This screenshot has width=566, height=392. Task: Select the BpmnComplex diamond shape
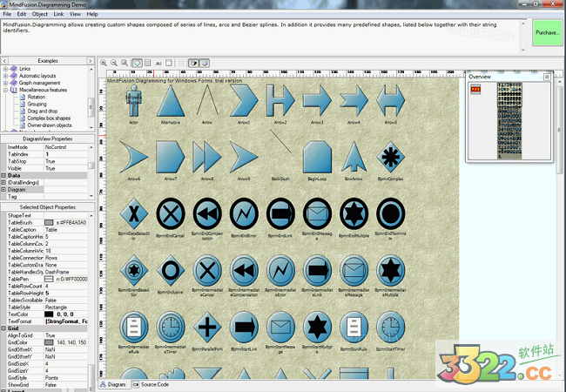pos(391,157)
